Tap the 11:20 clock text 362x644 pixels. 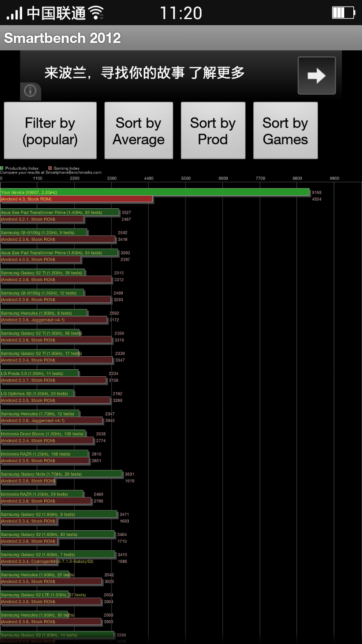click(x=181, y=13)
